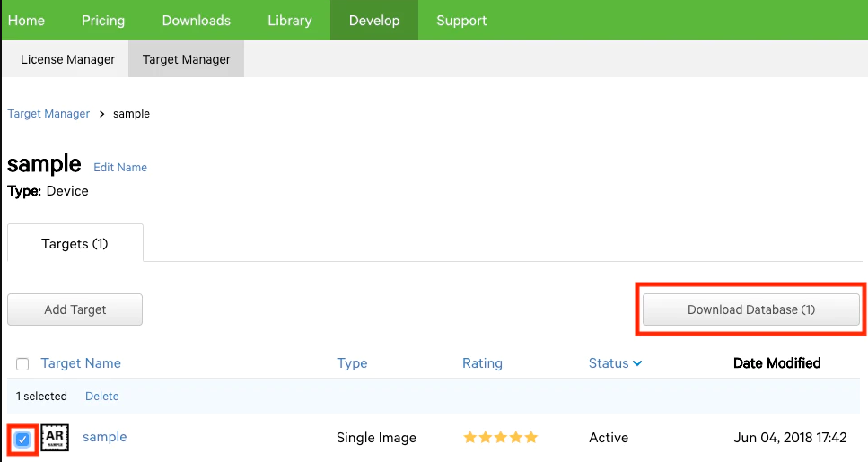Delete the selected target via Delete link
The width and height of the screenshot is (868, 462).
click(x=101, y=396)
